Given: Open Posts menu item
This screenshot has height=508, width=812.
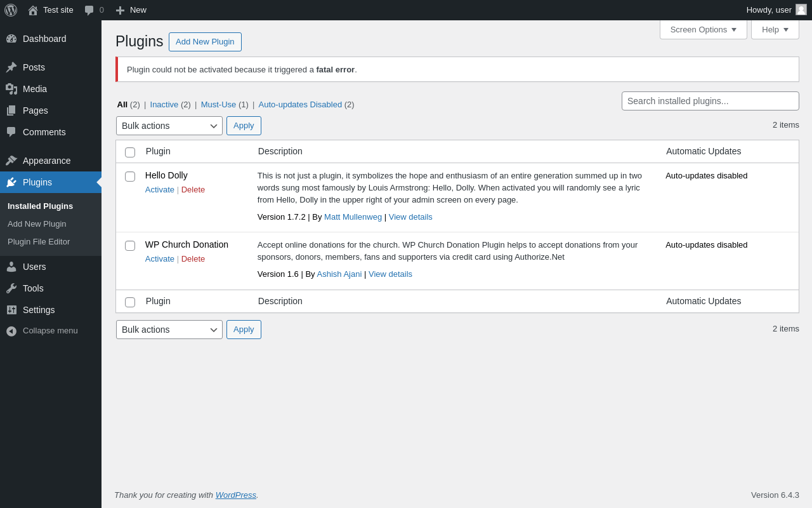Looking at the screenshot, I should click(51, 67).
